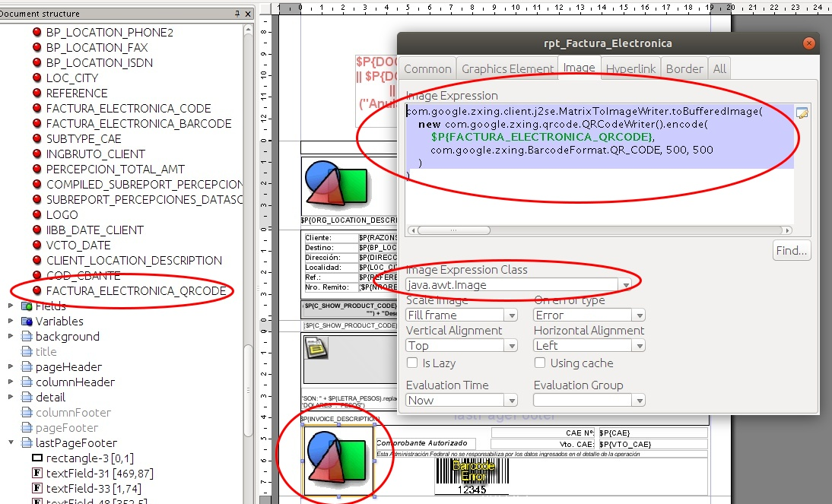This screenshot has width=832, height=504.
Task: Toggle the Is Lazy checkbox
Action: click(411, 363)
